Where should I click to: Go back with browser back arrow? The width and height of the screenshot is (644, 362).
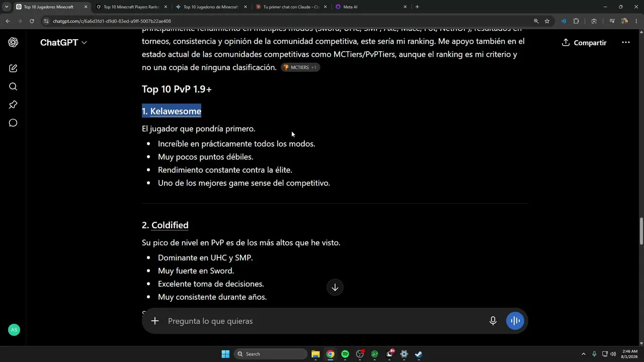(x=8, y=21)
